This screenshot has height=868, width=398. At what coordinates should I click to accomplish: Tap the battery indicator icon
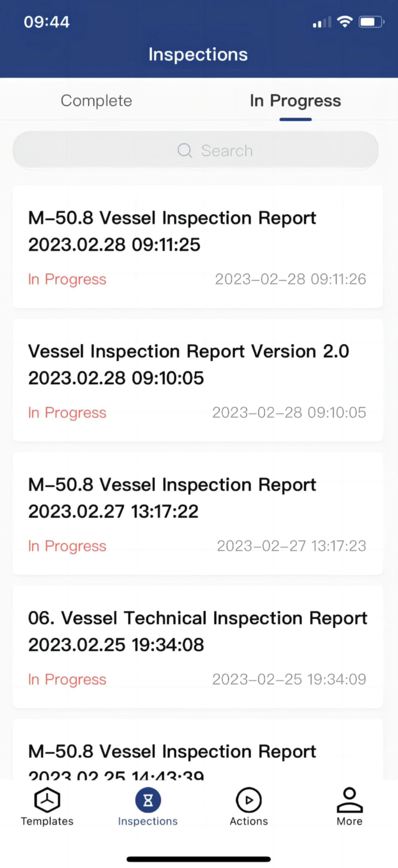click(x=371, y=22)
